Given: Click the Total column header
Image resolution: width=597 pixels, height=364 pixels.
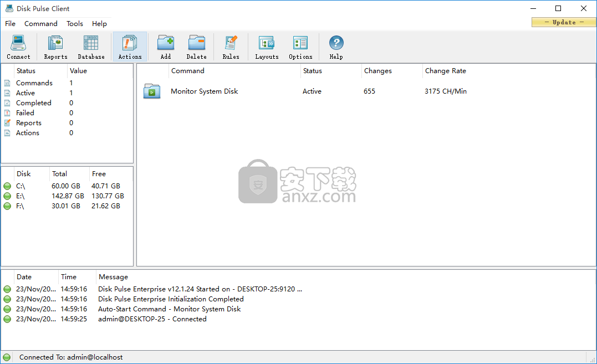Looking at the screenshot, I should (69, 174).
